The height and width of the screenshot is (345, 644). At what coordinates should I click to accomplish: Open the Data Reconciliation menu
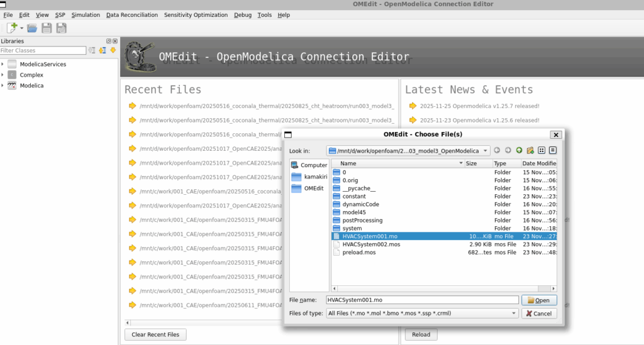pos(132,14)
